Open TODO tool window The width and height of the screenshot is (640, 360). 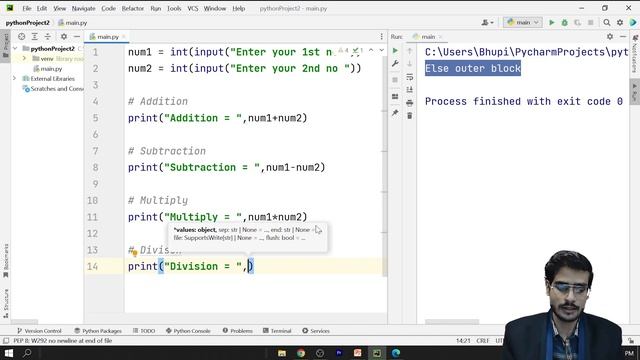coord(144,331)
